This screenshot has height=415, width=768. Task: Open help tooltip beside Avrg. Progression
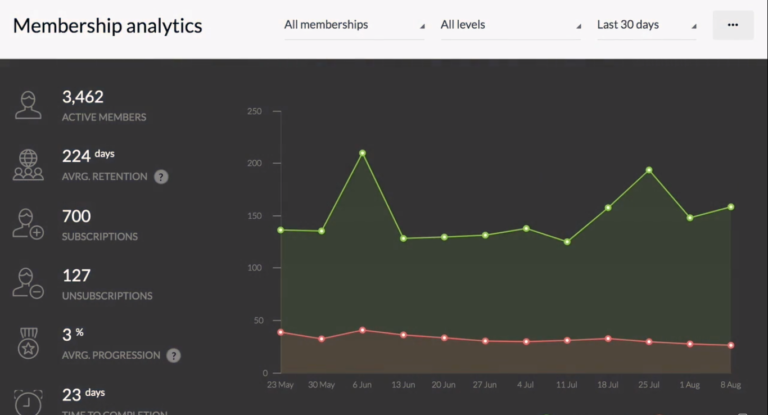pos(174,355)
